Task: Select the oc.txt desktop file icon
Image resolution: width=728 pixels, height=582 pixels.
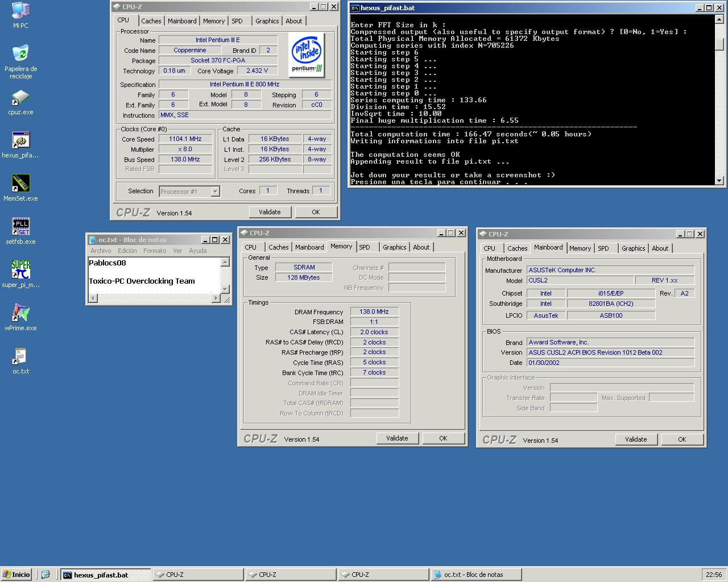Action: click(20, 356)
